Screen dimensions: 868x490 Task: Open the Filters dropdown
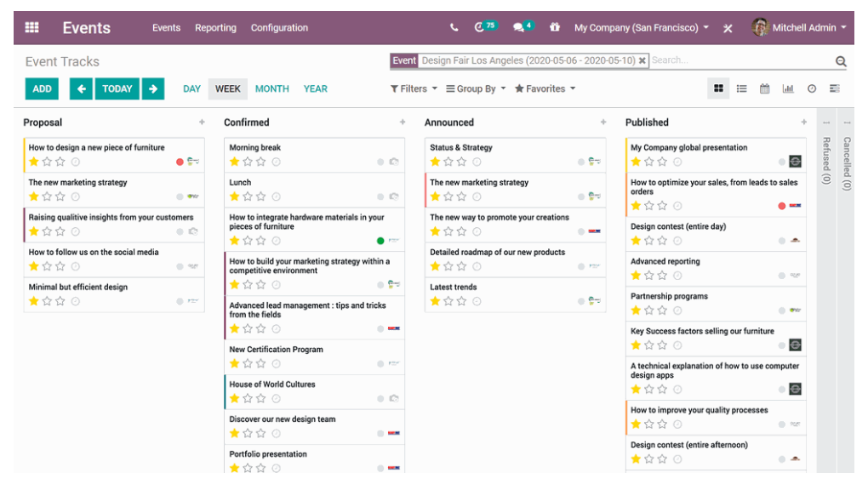413,88
